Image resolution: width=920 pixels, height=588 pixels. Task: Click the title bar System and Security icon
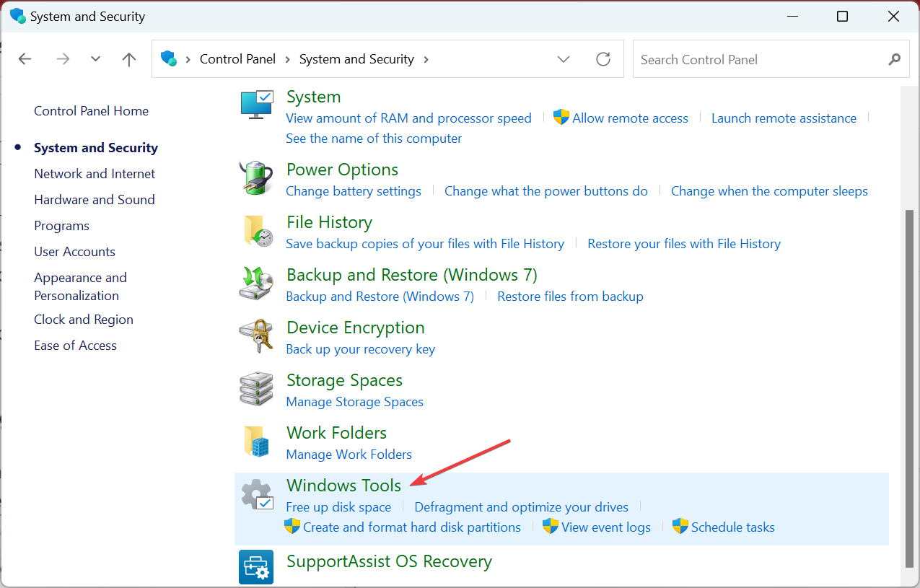point(17,16)
